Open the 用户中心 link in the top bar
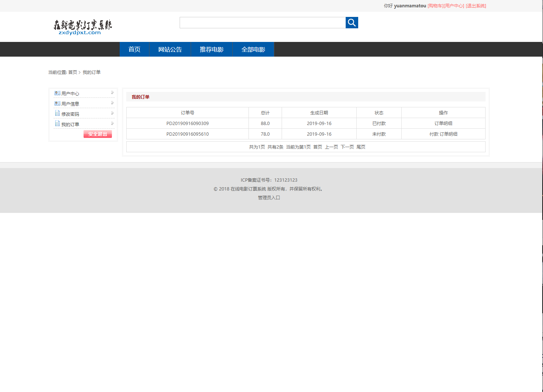Image resolution: width=543 pixels, height=392 pixels. point(454,6)
